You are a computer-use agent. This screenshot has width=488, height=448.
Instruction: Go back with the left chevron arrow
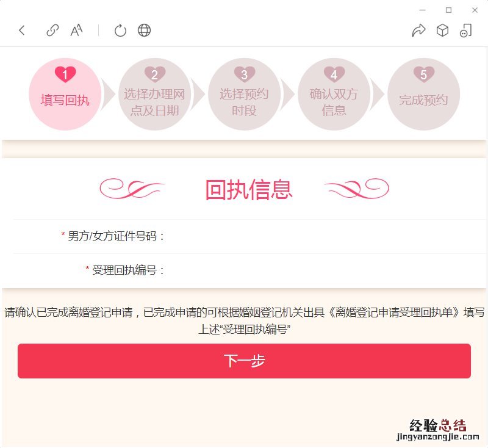[x=21, y=30]
